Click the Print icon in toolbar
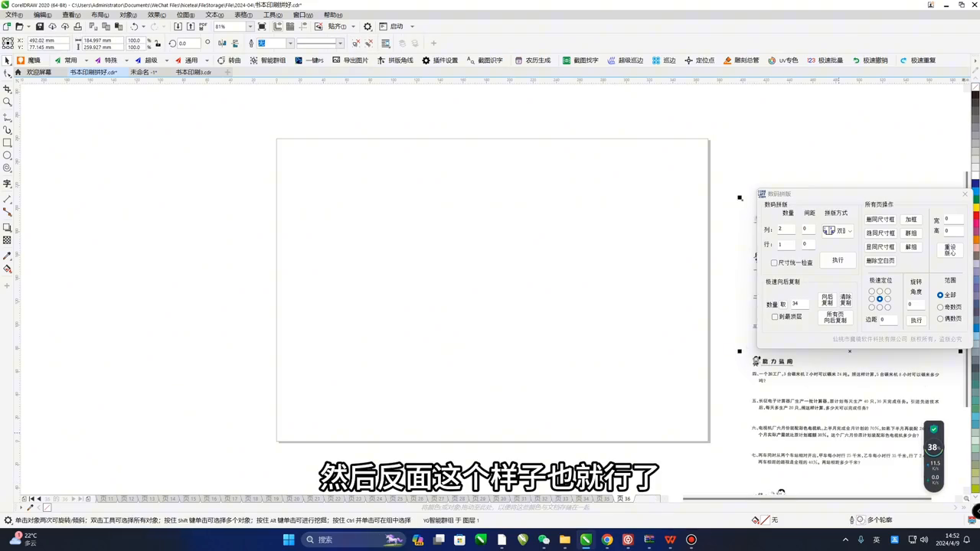 click(x=77, y=27)
